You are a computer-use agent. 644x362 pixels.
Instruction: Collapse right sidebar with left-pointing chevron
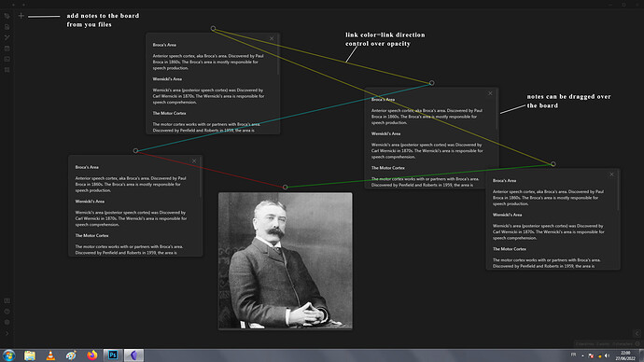(637, 333)
